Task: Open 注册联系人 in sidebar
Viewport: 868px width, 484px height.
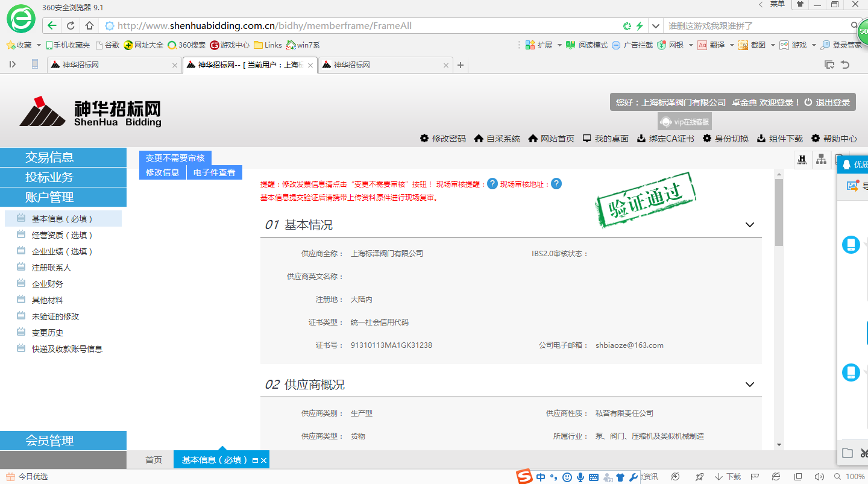Action: (51, 268)
